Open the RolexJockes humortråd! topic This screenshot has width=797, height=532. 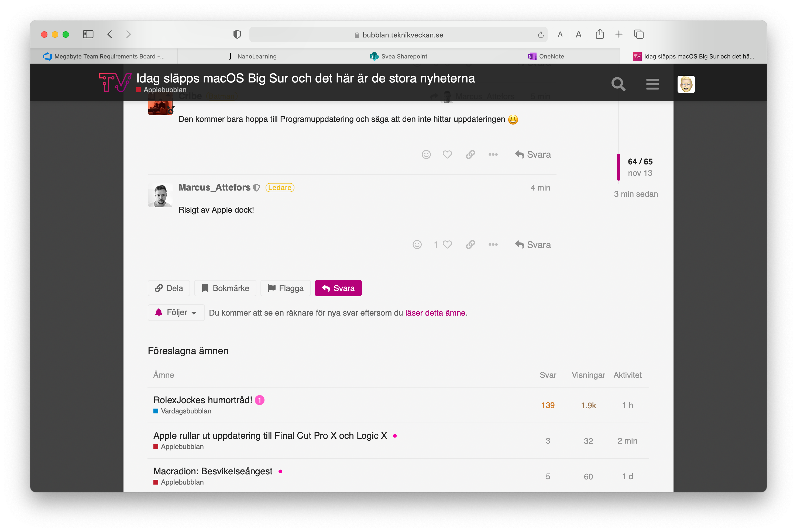click(203, 400)
